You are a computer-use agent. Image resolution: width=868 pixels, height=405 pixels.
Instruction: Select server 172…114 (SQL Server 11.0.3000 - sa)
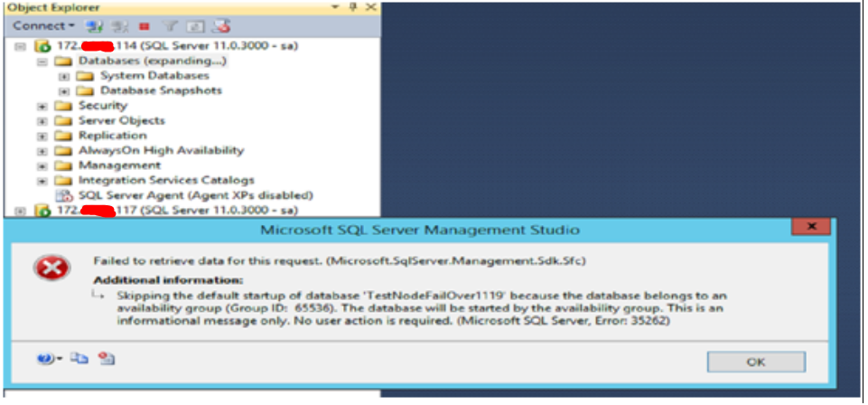(178, 46)
